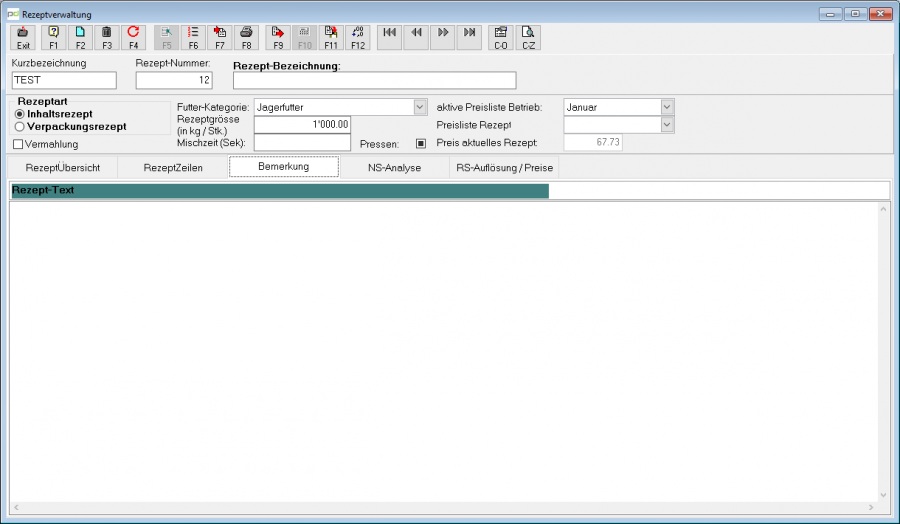The width and height of the screenshot is (900, 524).
Task: Focus the Rezept-Bezeichnung input field
Action: pos(375,80)
